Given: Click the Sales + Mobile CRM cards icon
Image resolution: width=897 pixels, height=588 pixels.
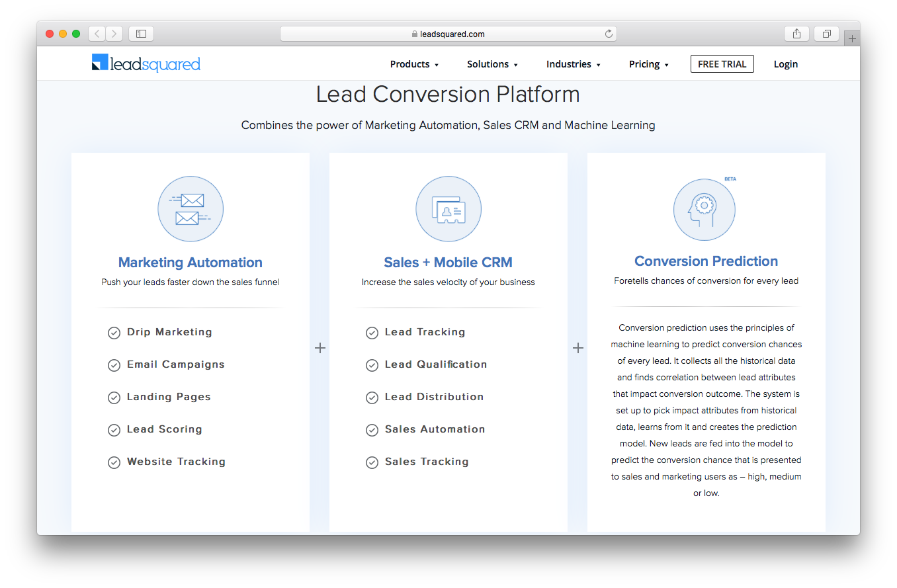Looking at the screenshot, I should coord(448,209).
